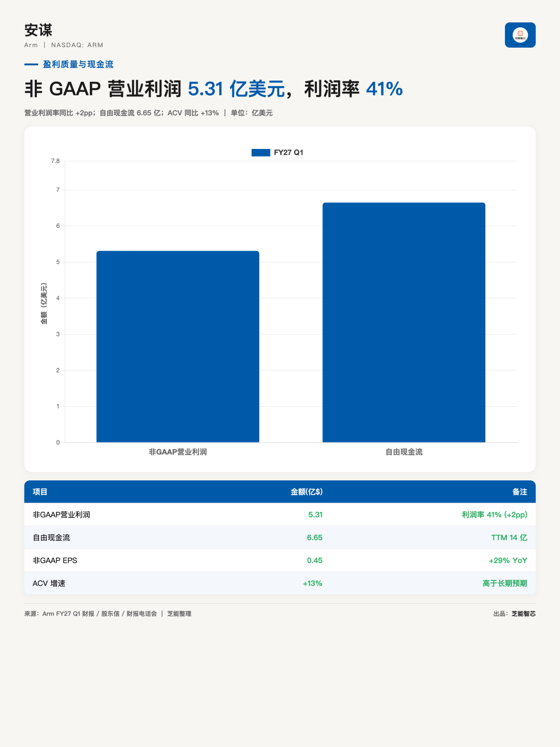Click the 非GAAP营业利润 x-axis label

click(178, 452)
